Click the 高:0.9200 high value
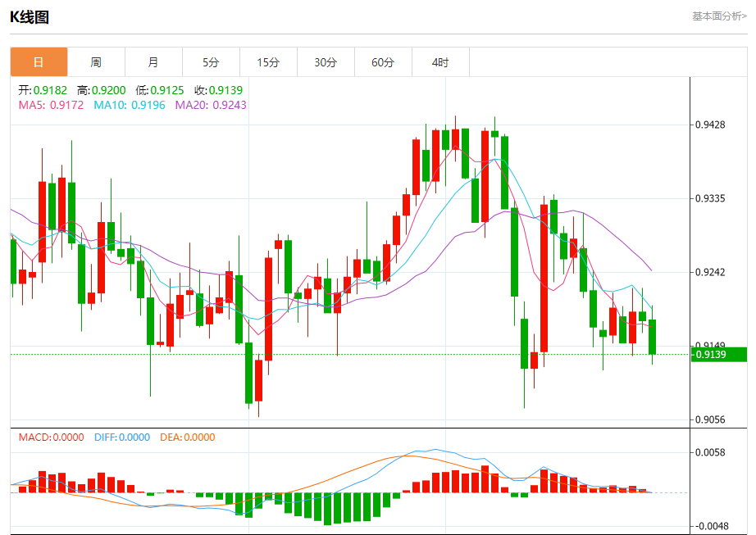 click(102, 90)
